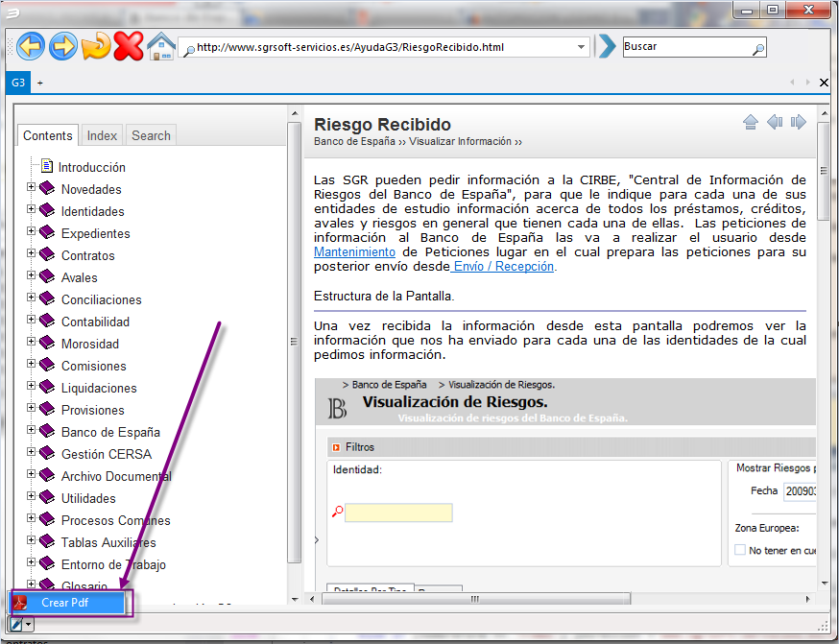The height and width of the screenshot is (644, 839).
Task: Switch to the Index tab
Action: [x=102, y=135]
